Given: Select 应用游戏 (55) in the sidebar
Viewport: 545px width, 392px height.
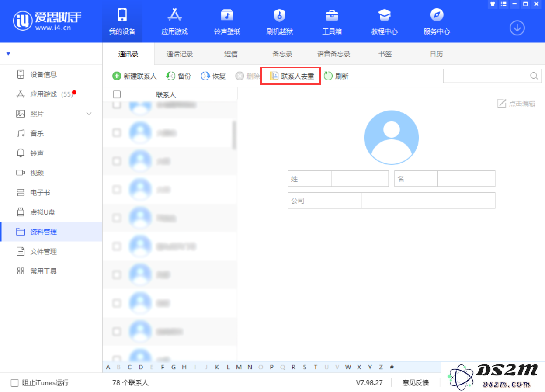Looking at the screenshot, I should pos(51,94).
